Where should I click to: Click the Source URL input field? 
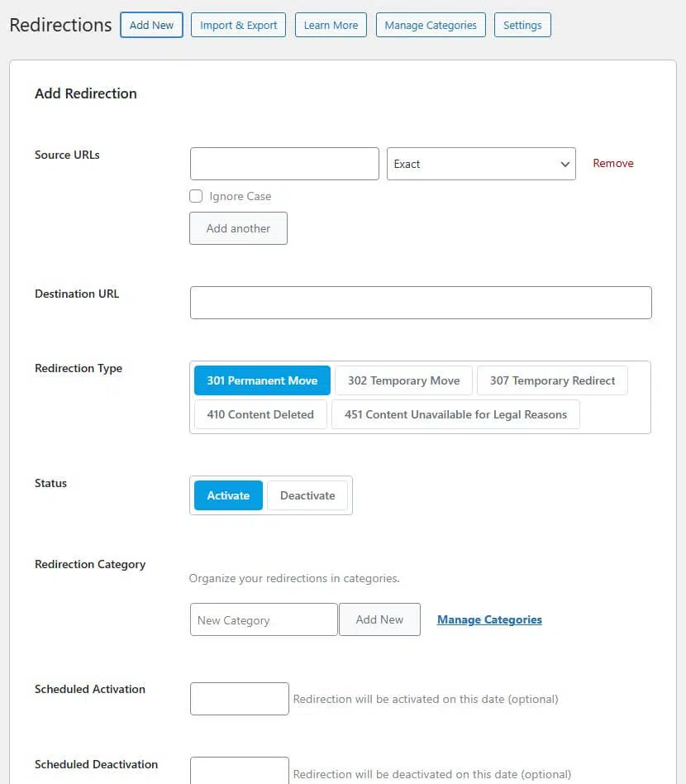pyautogui.click(x=284, y=164)
